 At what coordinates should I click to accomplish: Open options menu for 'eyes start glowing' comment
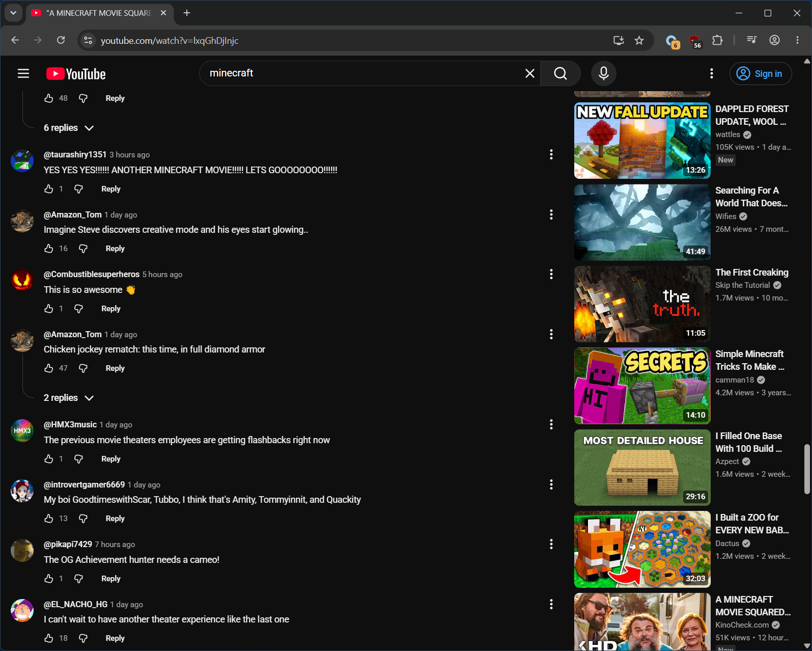[x=551, y=214]
